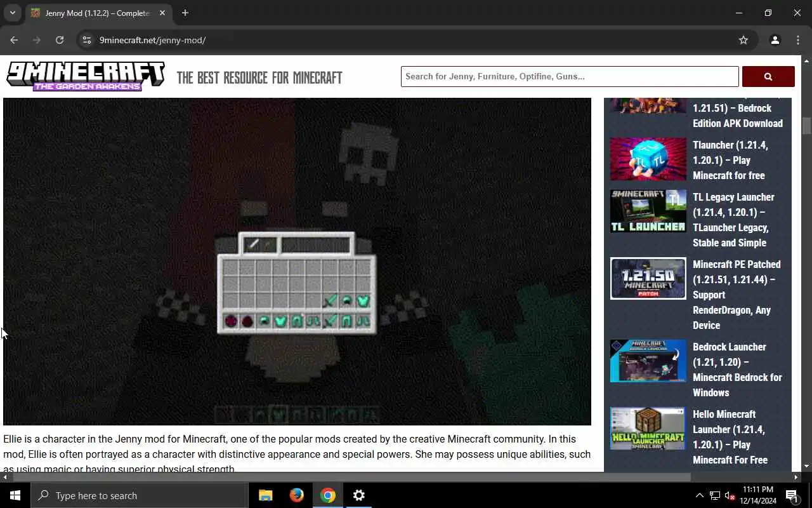Show hidden system tray icons
Screen dimensions: 812x508
700,495
